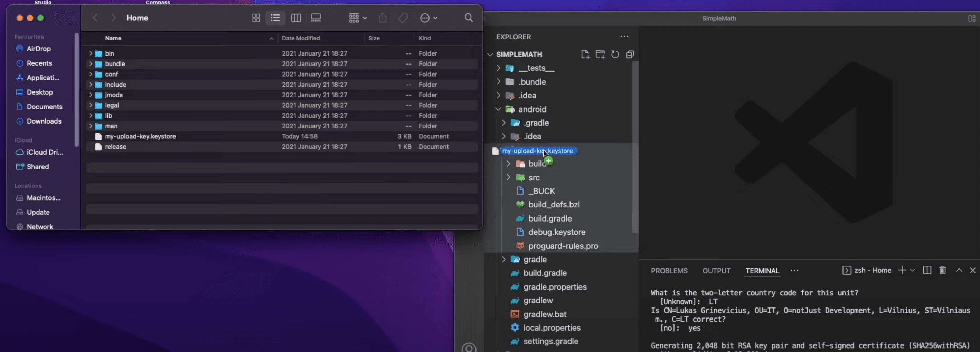Collapse all folders in Explorer
This screenshot has width=980, height=352.
click(x=630, y=55)
